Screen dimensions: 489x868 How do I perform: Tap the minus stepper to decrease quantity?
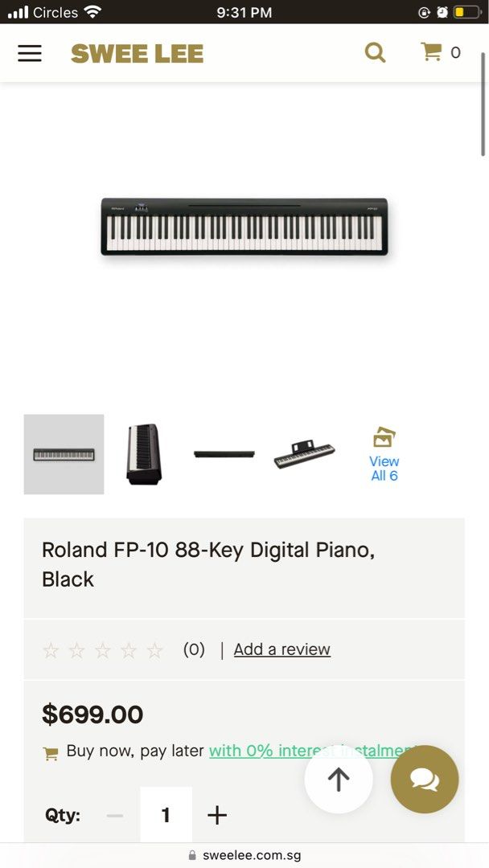click(x=114, y=815)
